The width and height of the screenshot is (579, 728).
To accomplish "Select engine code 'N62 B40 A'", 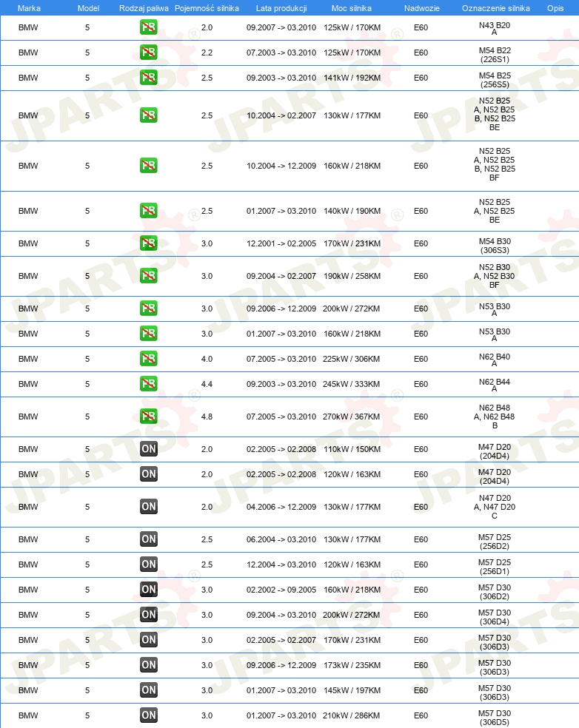I will click(x=495, y=360).
